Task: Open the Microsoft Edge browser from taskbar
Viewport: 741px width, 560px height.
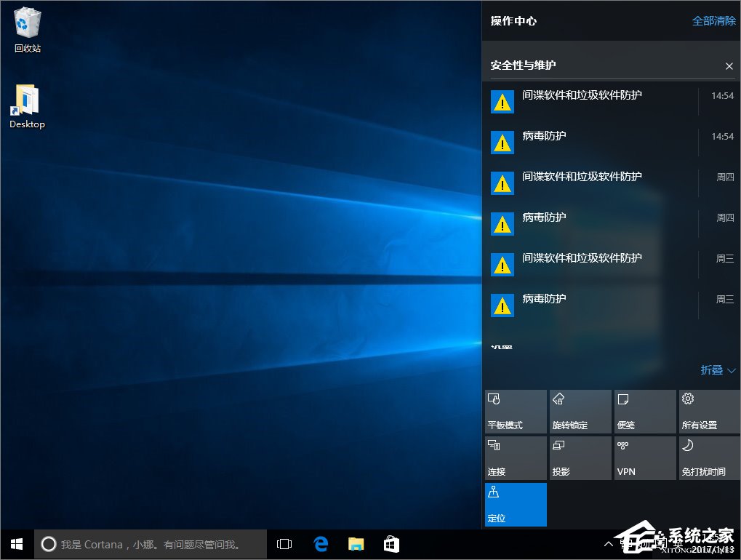Action: [x=320, y=543]
